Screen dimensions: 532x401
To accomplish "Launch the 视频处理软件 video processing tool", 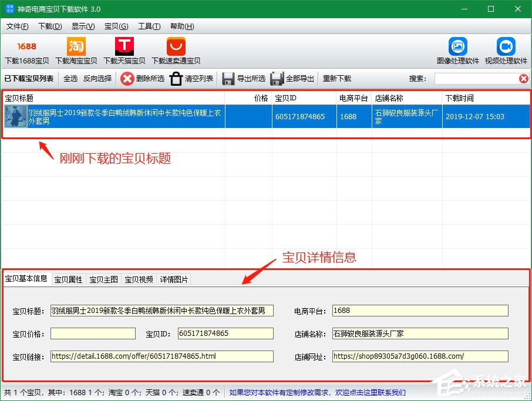I will point(506,50).
